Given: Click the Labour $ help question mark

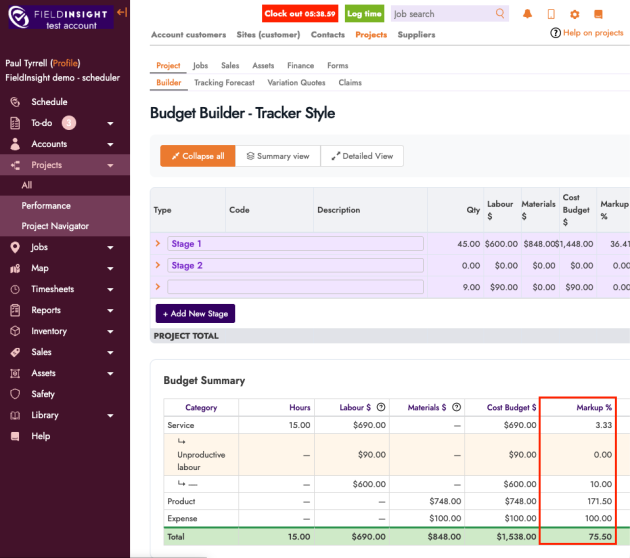Looking at the screenshot, I should (381, 407).
